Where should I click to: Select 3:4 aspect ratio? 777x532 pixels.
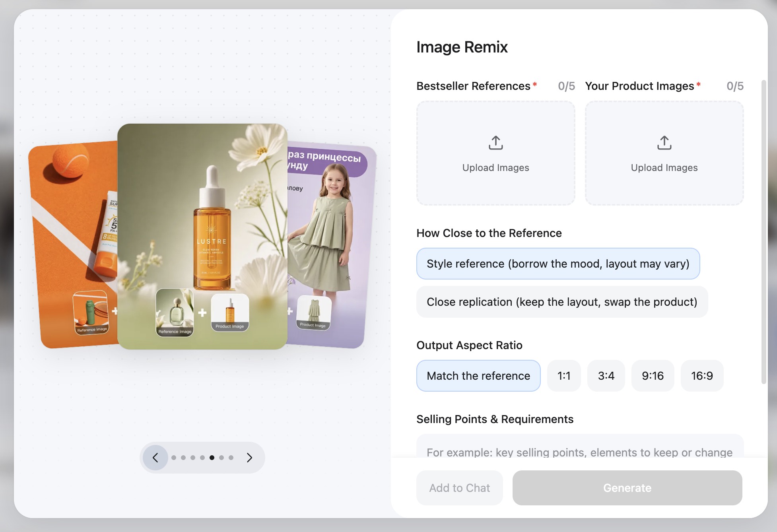606,376
